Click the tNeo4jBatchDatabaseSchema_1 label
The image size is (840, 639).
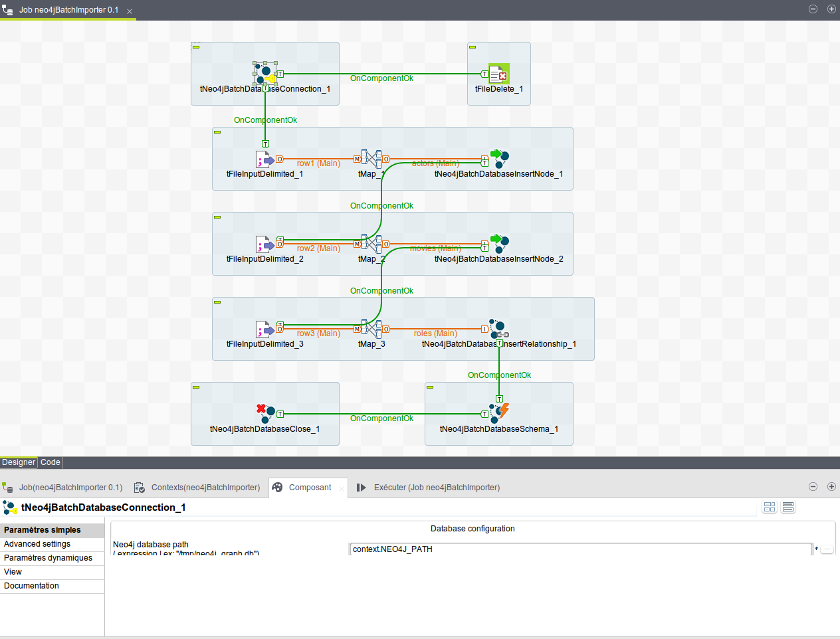click(499, 429)
